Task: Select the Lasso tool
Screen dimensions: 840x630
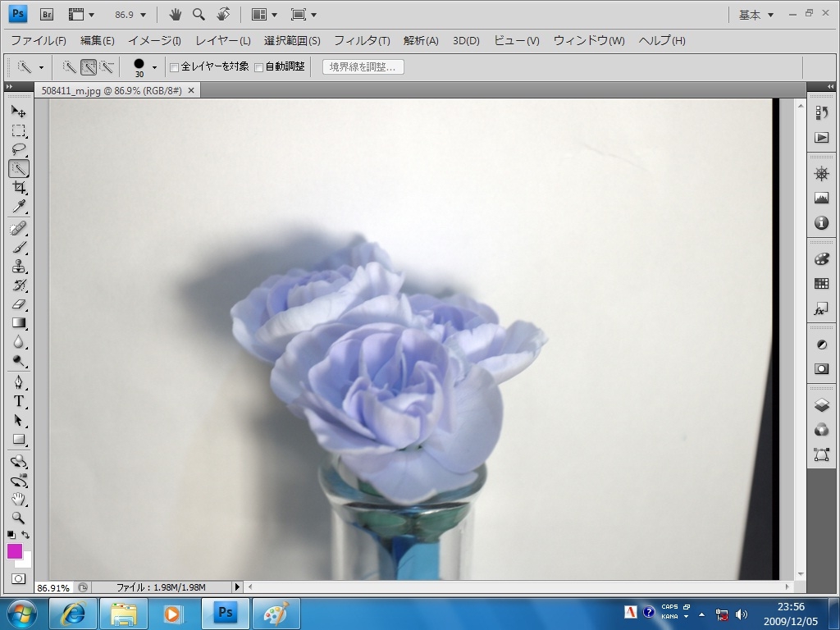Action: coord(18,149)
